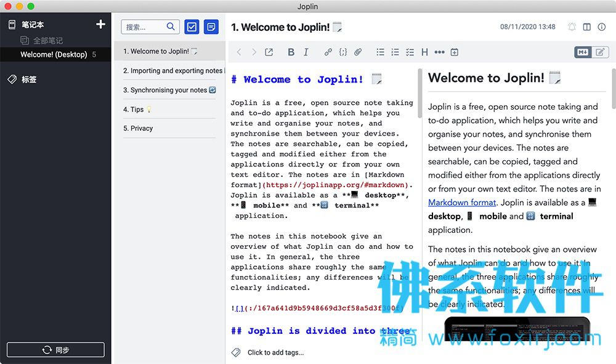616x364 pixels.
Task: Select the Welcome! (Desktop) notebook
Action: [x=55, y=55]
